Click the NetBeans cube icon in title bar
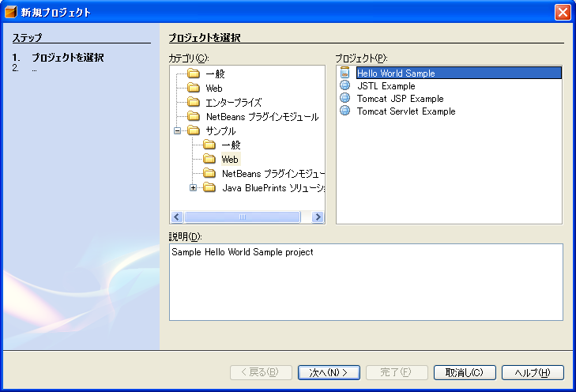The height and width of the screenshot is (392, 576). pos(10,12)
